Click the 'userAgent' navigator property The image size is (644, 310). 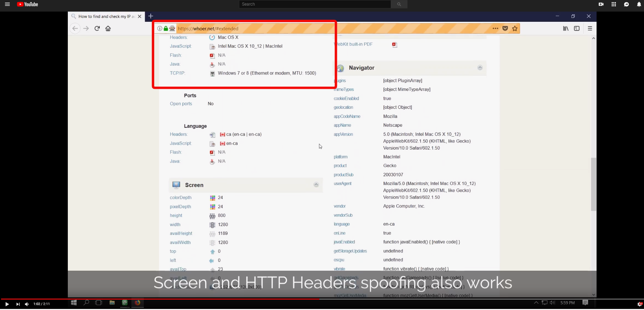click(343, 184)
